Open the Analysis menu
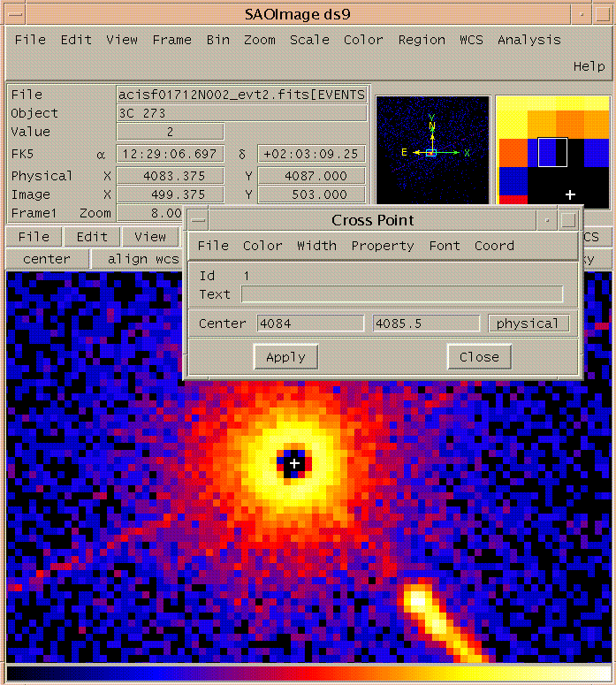Screen dimensions: 616x685 529,40
